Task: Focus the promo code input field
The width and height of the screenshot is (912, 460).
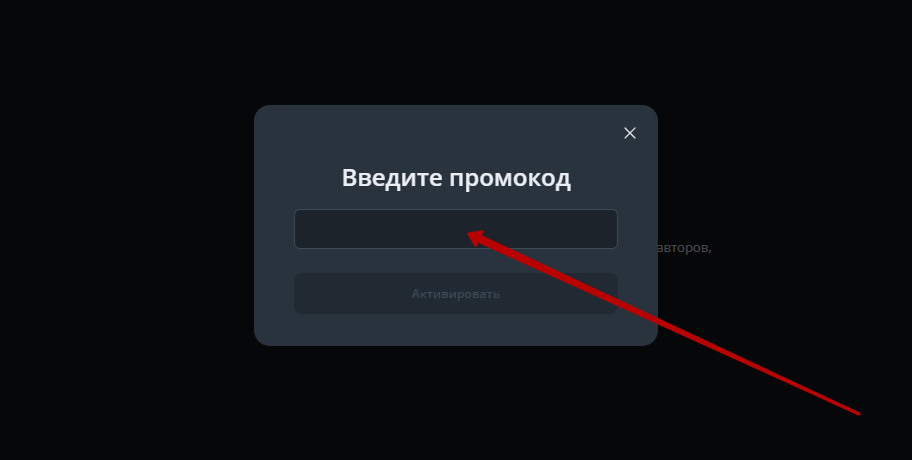Action: (455, 229)
